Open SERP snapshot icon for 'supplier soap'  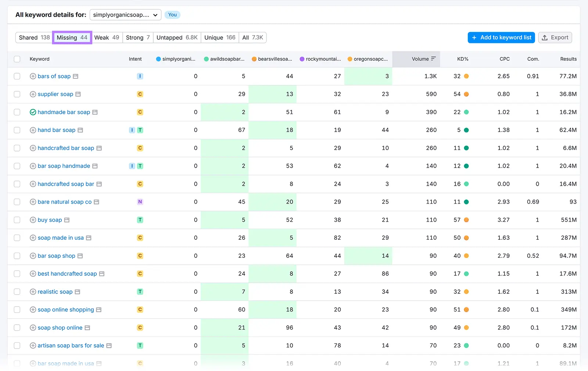78,94
